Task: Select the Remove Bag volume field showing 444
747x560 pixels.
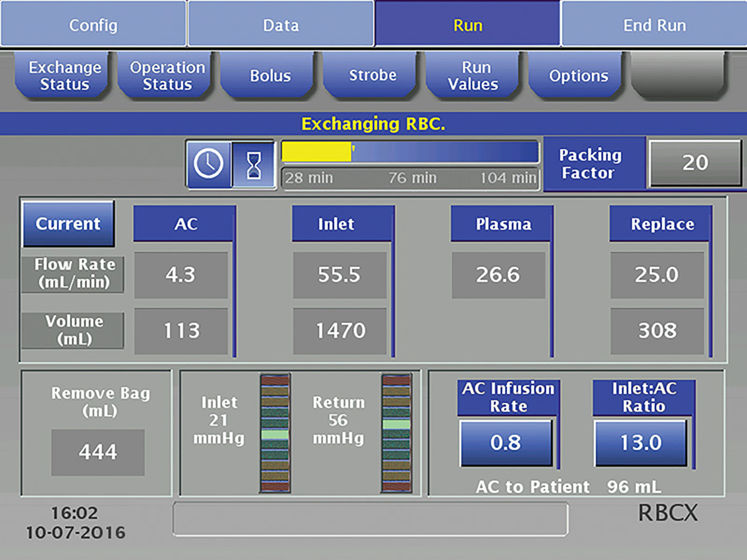Action: tap(98, 451)
